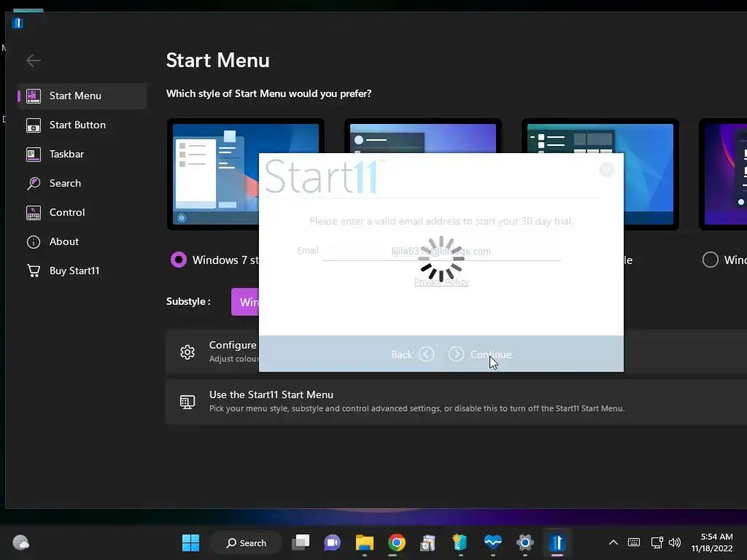Open the weather widget on the taskbar
747x560 pixels.
(x=20, y=542)
